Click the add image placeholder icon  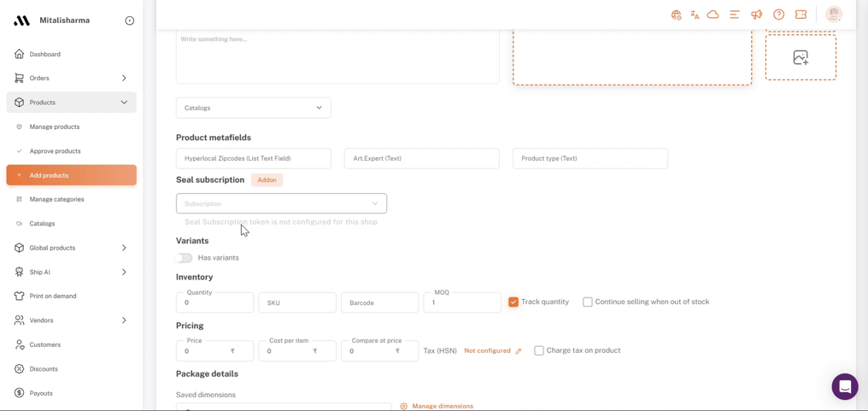(801, 57)
